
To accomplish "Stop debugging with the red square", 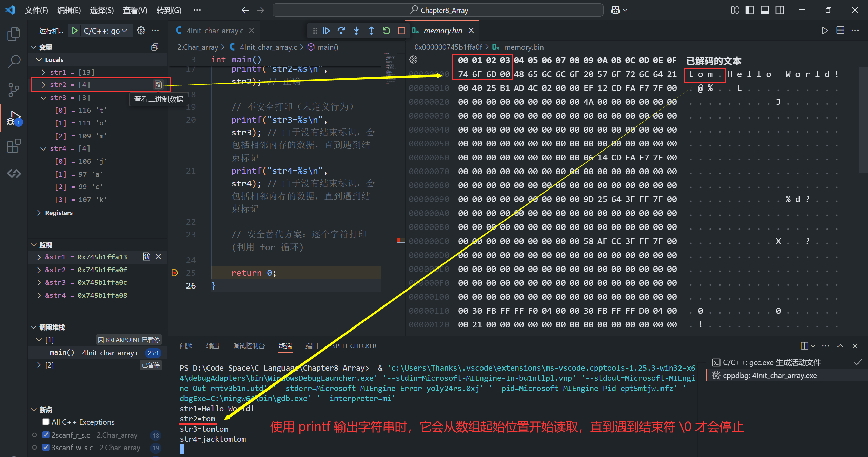I will point(401,31).
